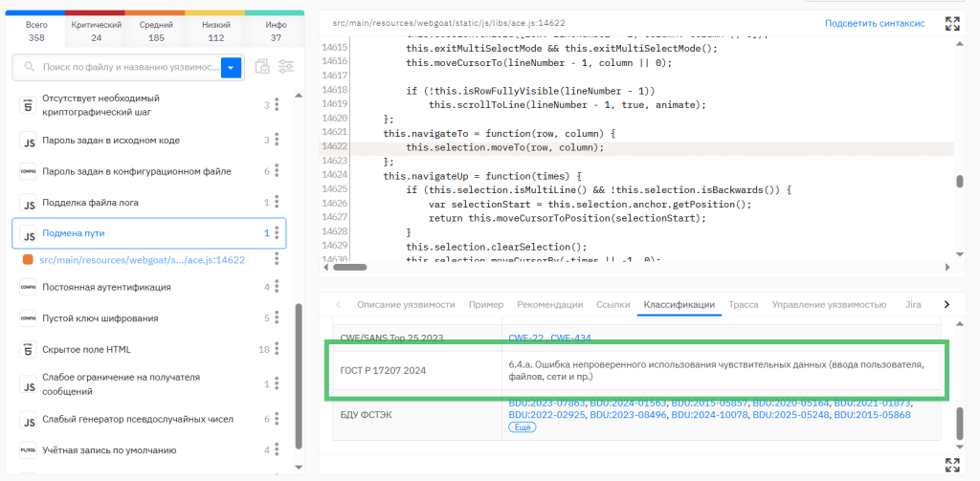Click code line number 14622
The image size is (980, 481).
334,147
